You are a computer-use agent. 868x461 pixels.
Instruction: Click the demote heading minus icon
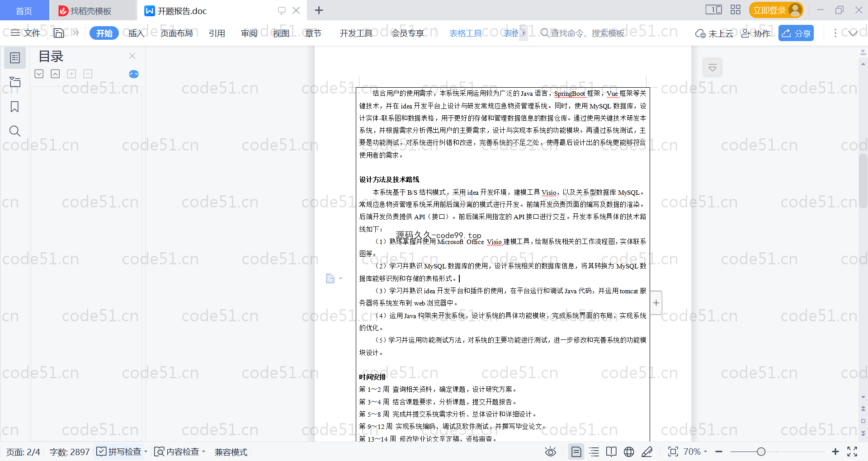[x=88, y=74]
